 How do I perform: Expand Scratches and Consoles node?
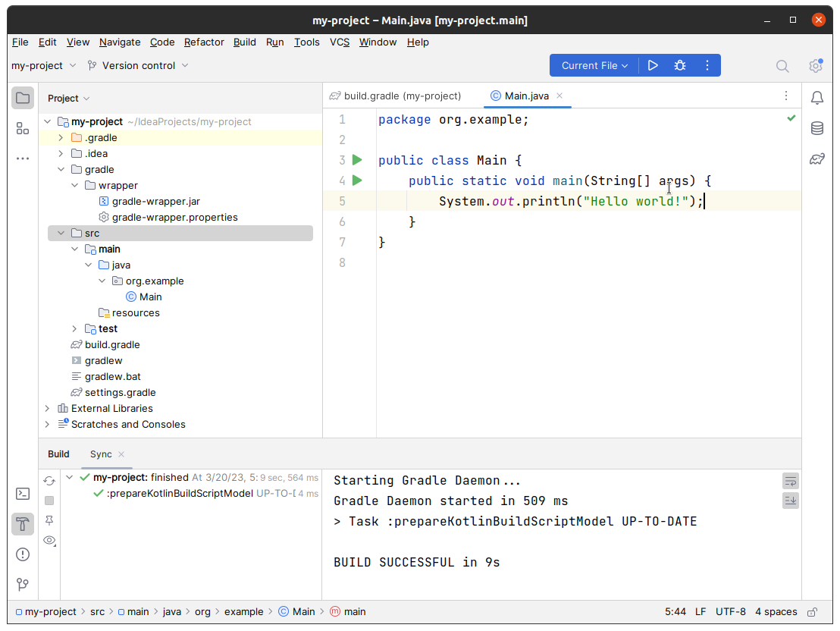pos(48,424)
